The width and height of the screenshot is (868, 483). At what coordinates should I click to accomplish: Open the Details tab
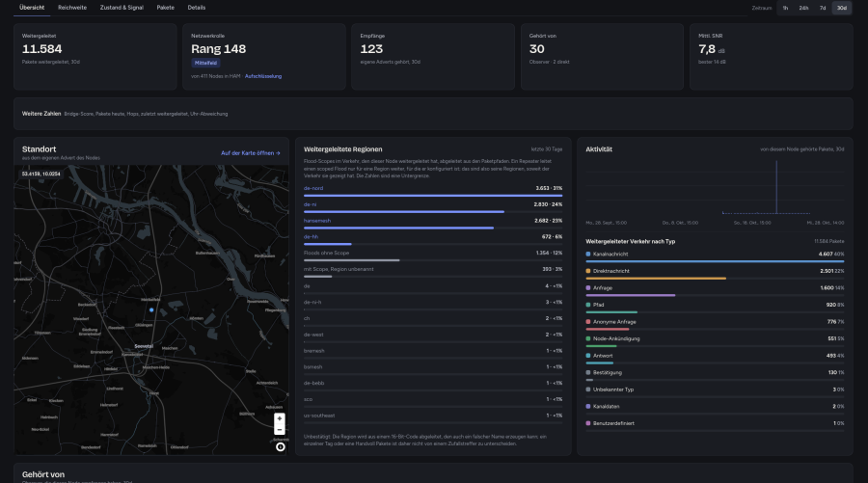(197, 8)
